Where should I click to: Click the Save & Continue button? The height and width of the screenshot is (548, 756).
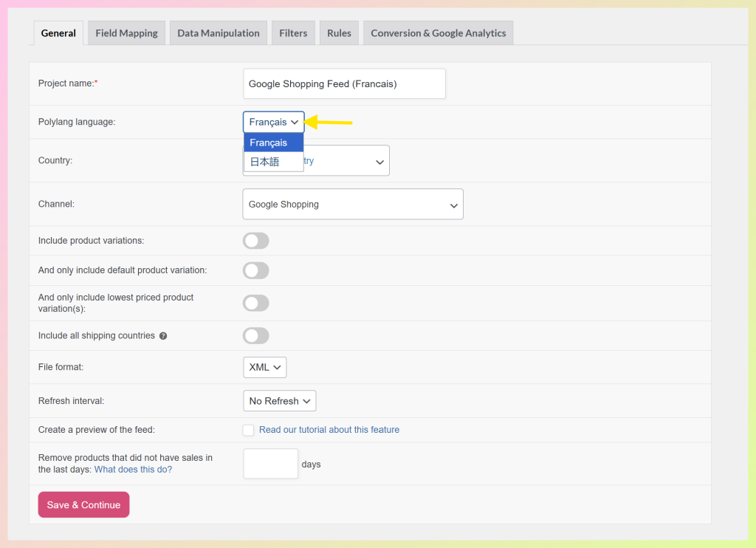(83, 505)
